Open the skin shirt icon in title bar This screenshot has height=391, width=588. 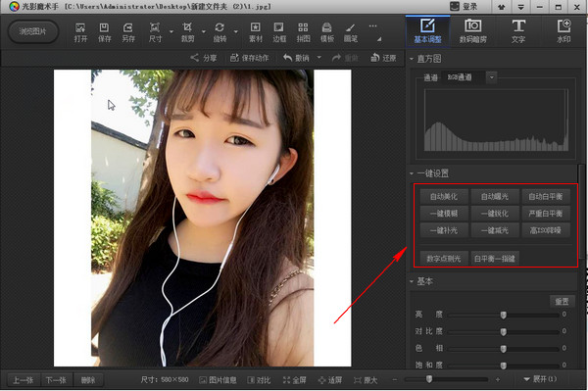click(x=501, y=7)
